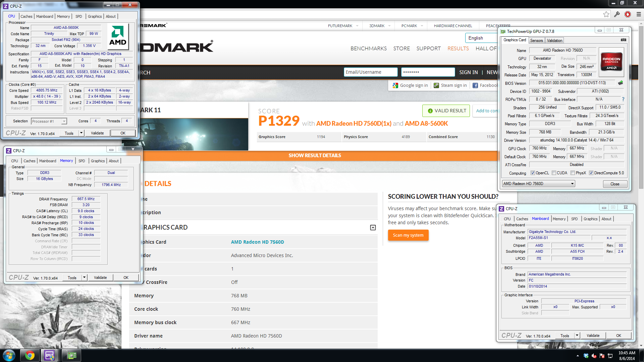The width and height of the screenshot is (644, 362).
Task: Toggle the CUDA checkbox in GPU-Z
Action: click(554, 173)
